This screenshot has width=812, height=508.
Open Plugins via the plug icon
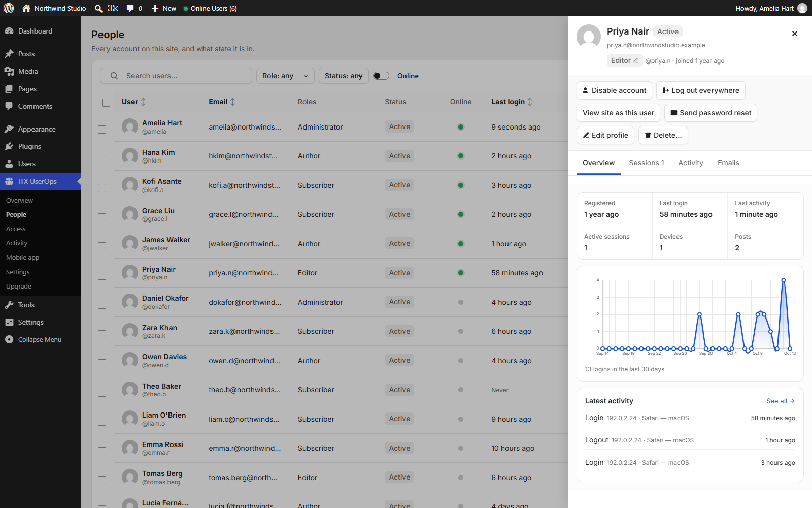9,146
